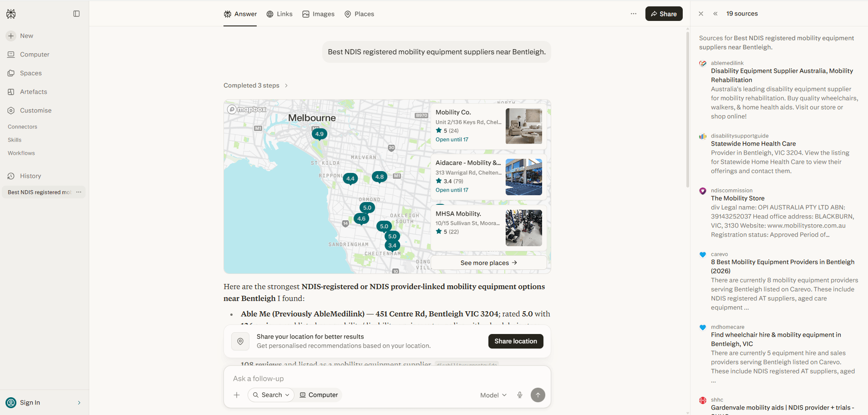This screenshot has height=415, width=868.
Task: Open MHSA Mobility photo thumbnail
Action: coord(524,228)
